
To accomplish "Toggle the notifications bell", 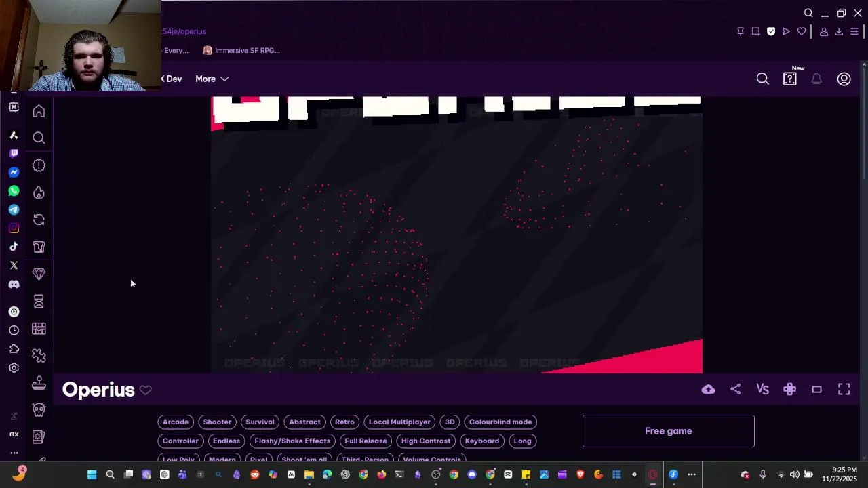I will [x=816, y=79].
